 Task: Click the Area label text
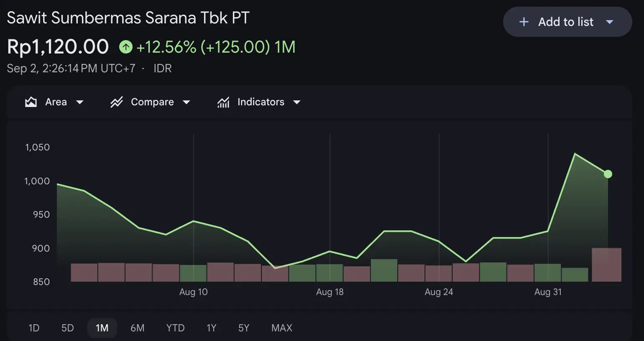[56, 102]
